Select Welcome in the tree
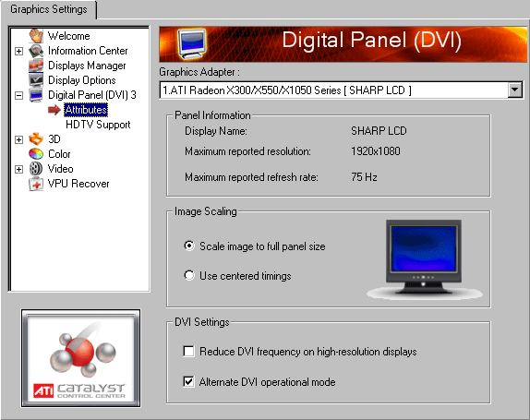This screenshot has width=530, height=420. (x=69, y=36)
